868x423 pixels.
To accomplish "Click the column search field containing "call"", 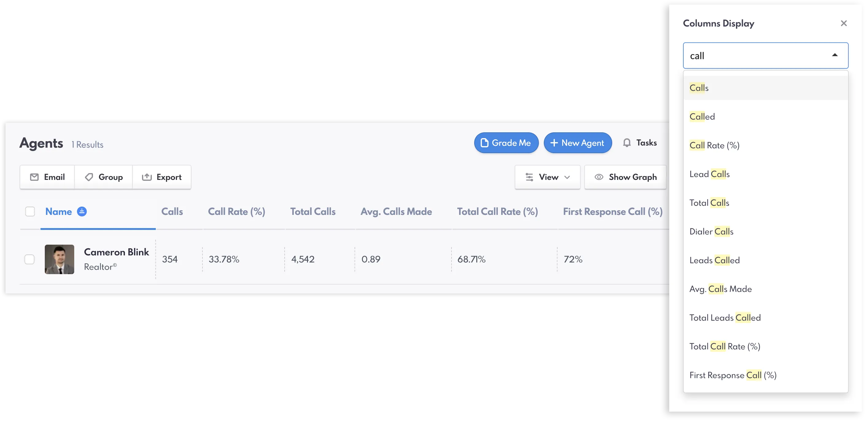I will coord(755,56).
